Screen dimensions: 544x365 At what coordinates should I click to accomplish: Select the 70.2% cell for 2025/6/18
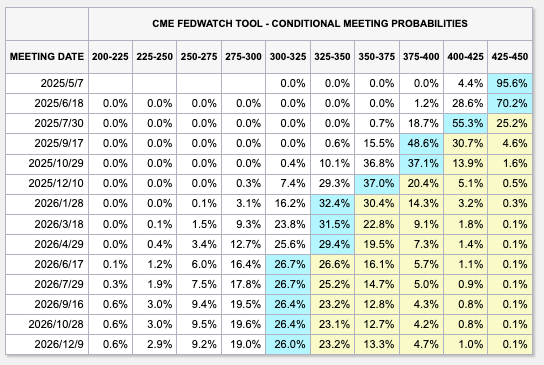pyautogui.click(x=510, y=103)
